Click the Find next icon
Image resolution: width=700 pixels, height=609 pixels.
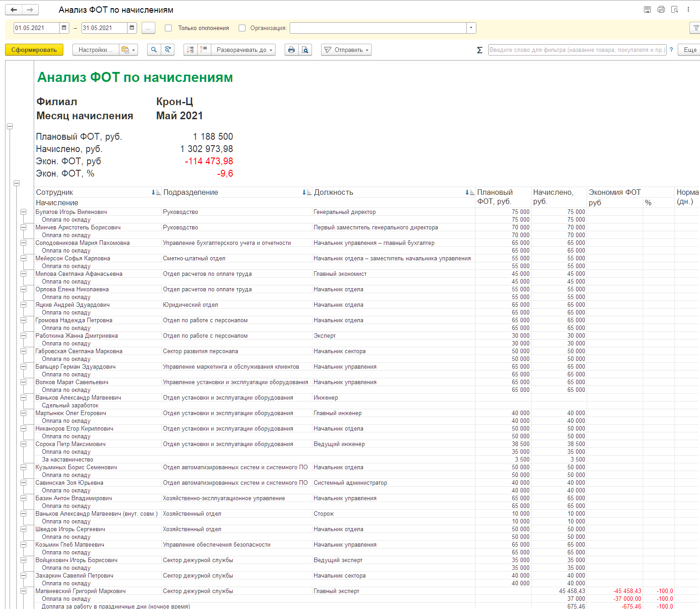click(168, 50)
